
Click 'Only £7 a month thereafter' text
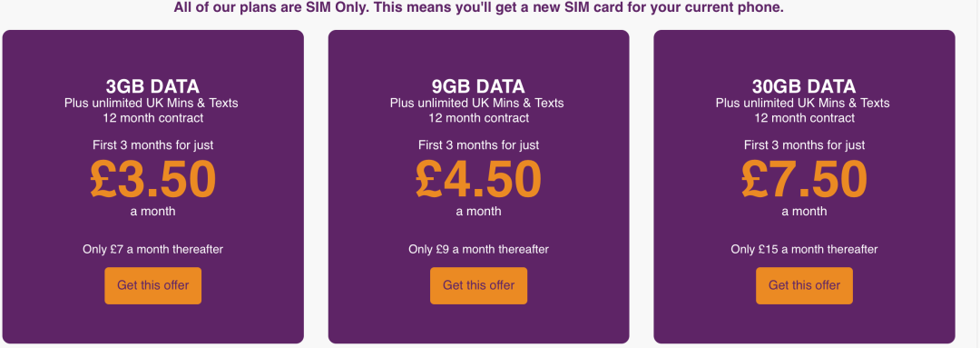tap(152, 250)
